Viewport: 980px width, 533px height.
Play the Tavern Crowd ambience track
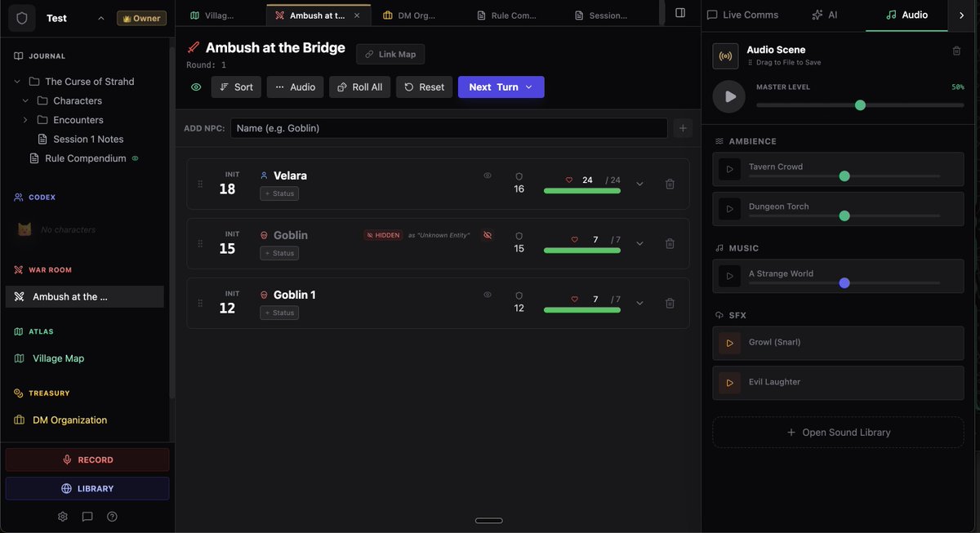click(x=730, y=169)
